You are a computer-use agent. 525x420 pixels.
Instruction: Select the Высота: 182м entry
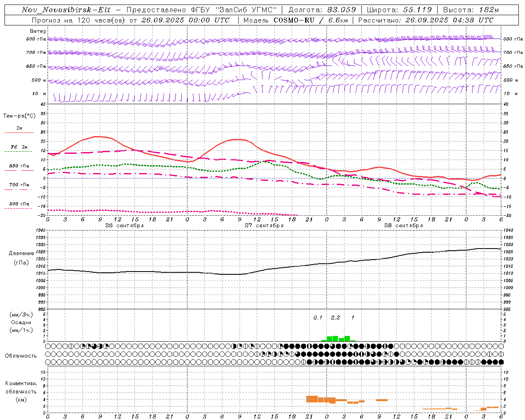[471, 10]
